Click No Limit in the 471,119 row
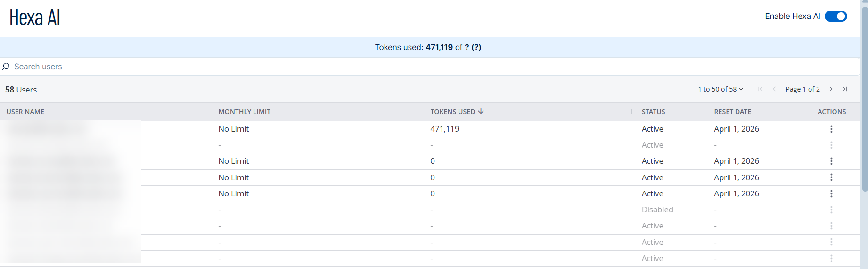This screenshot has width=868, height=269. point(234,129)
